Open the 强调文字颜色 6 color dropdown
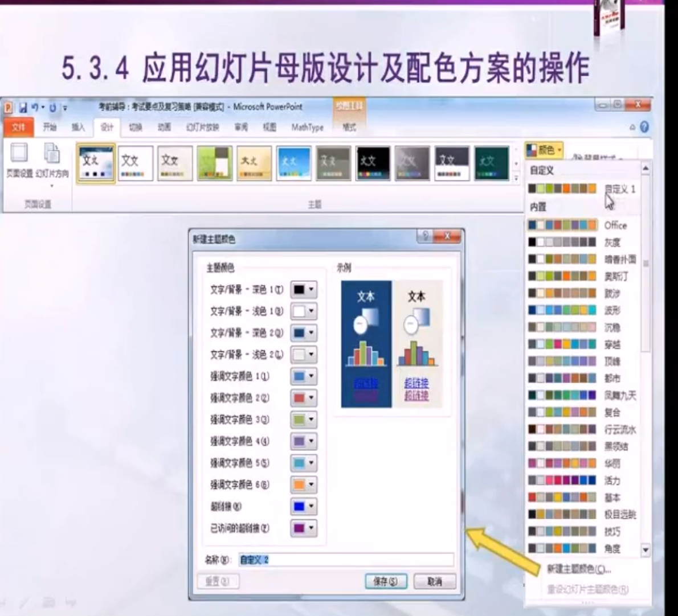This screenshot has width=678, height=616. click(304, 484)
